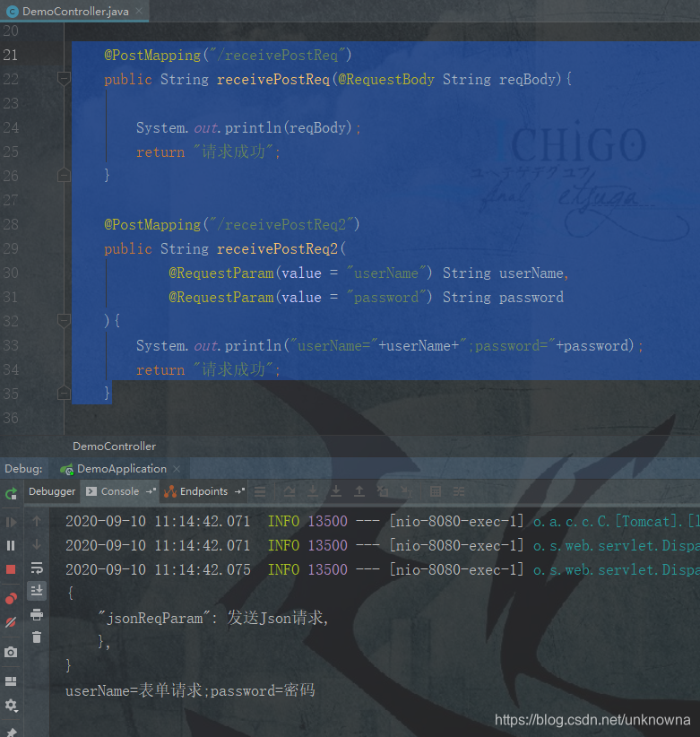This screenshot has width=700, height=737.
Task: Click the fold end marker at line 35
Action: click(x=64, y=393)
